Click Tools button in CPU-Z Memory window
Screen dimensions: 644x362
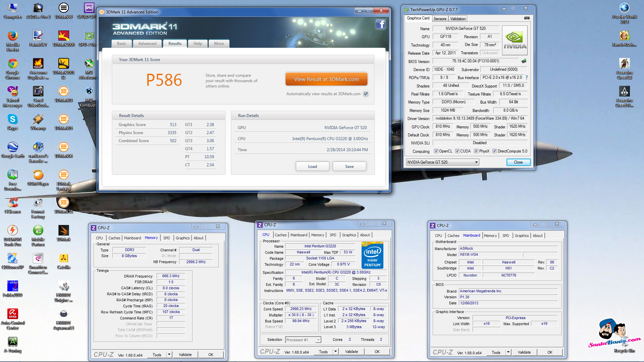tap(157, 355)
